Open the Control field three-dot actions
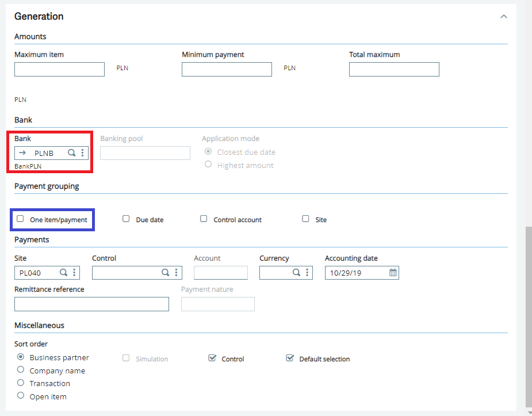This screenshot has width=532, height=416. tap(176, 273)
